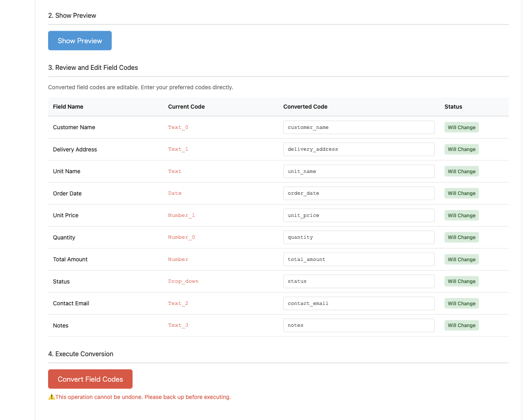Focus the unit_name converted code input
This screenshot has width=531, height=420.
point(359,171)
